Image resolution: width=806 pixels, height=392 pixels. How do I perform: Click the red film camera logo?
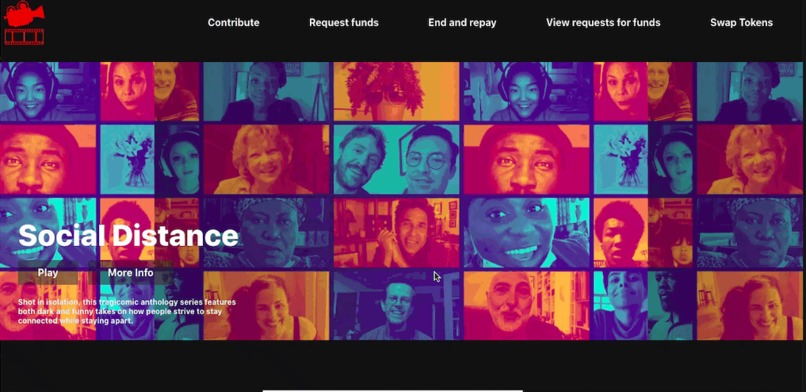[24, 23]
